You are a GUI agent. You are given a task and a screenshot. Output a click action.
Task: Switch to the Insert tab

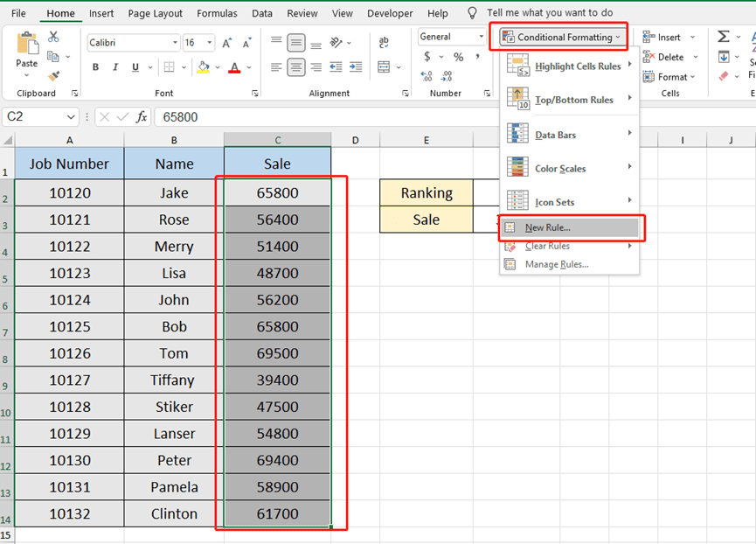(101, 13)
